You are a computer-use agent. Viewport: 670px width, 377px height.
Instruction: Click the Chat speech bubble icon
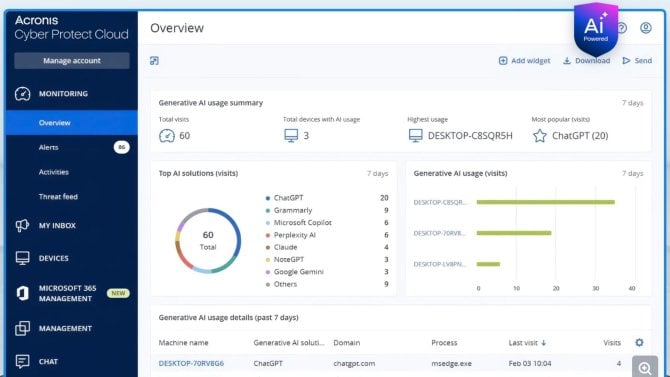point(23,362)
